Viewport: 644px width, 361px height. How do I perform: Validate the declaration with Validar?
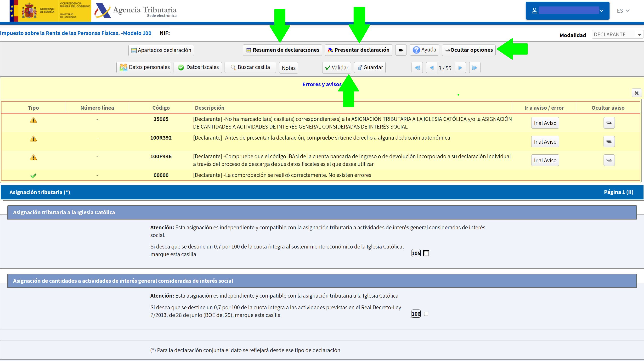click(336, 67)
